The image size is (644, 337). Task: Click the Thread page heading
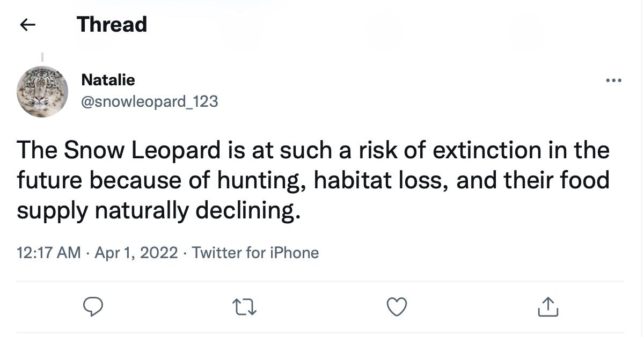[112, 25]
